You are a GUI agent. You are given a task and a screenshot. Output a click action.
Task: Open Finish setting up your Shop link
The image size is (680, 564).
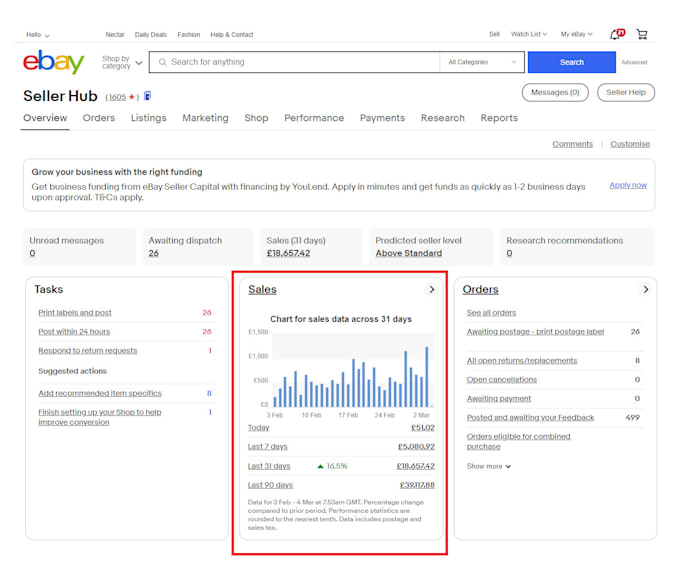100,417
